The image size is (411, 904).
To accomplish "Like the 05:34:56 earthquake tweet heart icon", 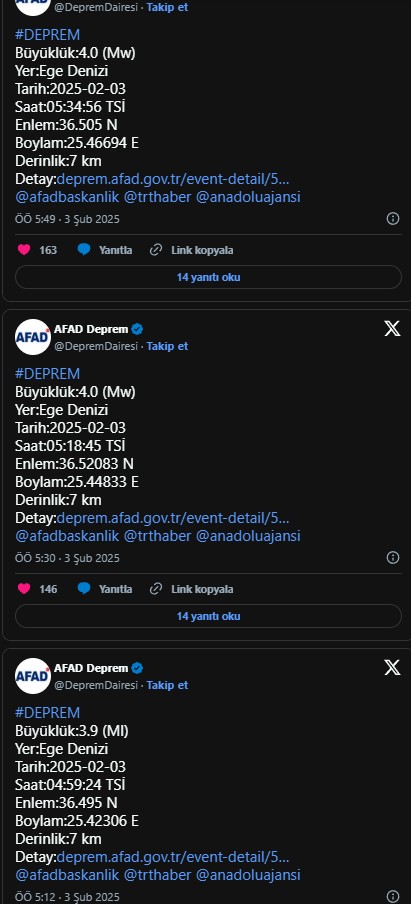I will [24, 250].
